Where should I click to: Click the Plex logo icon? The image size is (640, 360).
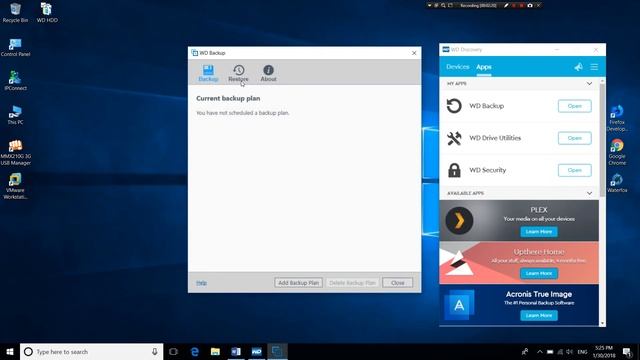click(459, 220)
